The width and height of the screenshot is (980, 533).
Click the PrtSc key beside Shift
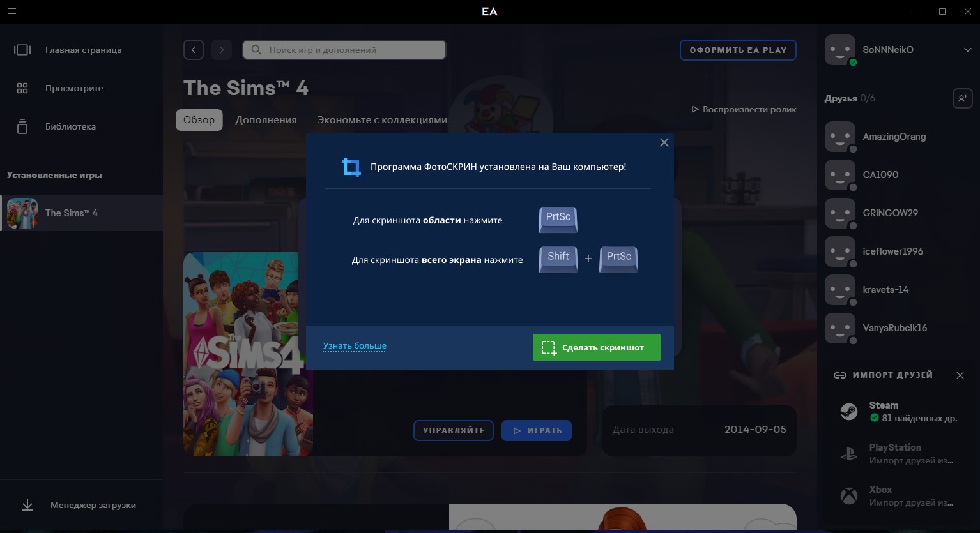coord(618,259)
